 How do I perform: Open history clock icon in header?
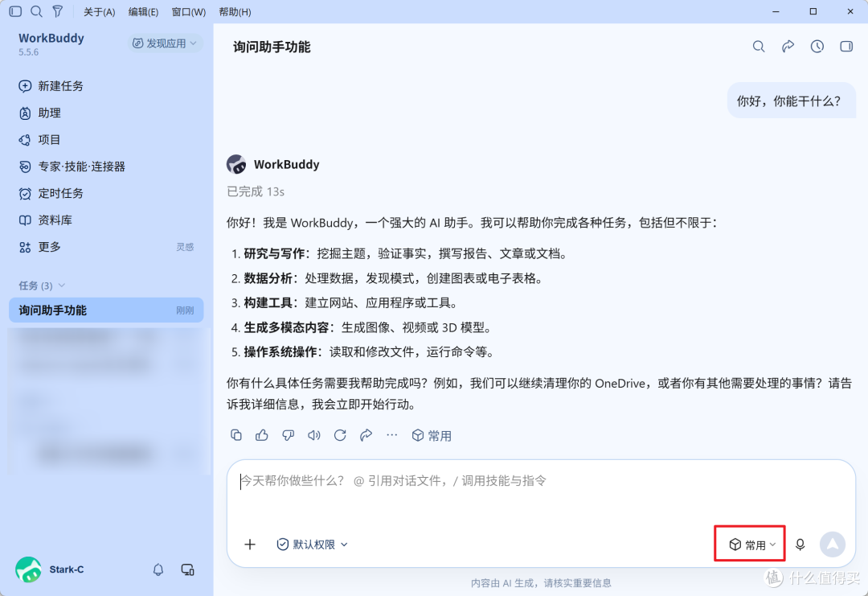[817, 47]
